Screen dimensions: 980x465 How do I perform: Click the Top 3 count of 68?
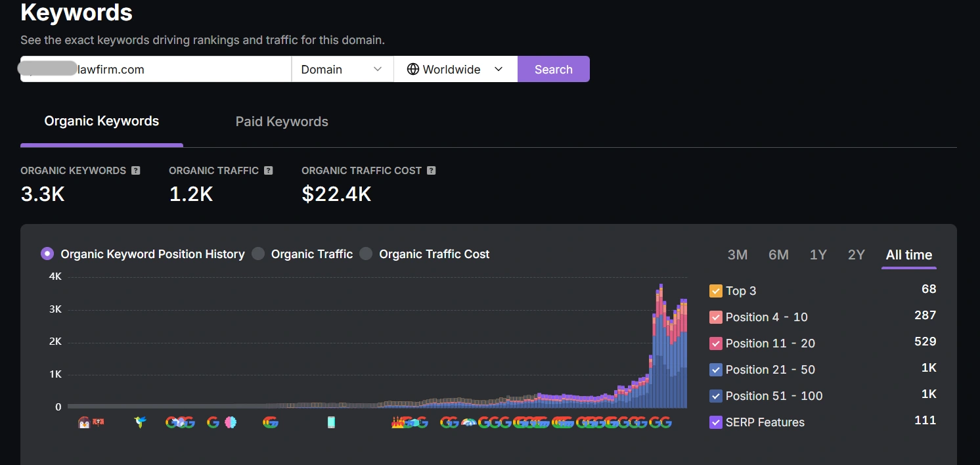point(929,289)
